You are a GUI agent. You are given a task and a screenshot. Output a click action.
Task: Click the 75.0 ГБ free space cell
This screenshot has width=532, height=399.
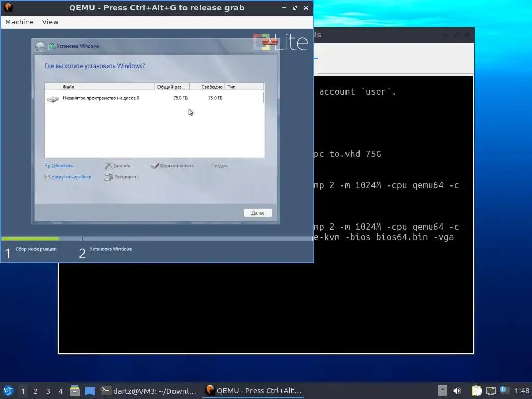[215, 98]
